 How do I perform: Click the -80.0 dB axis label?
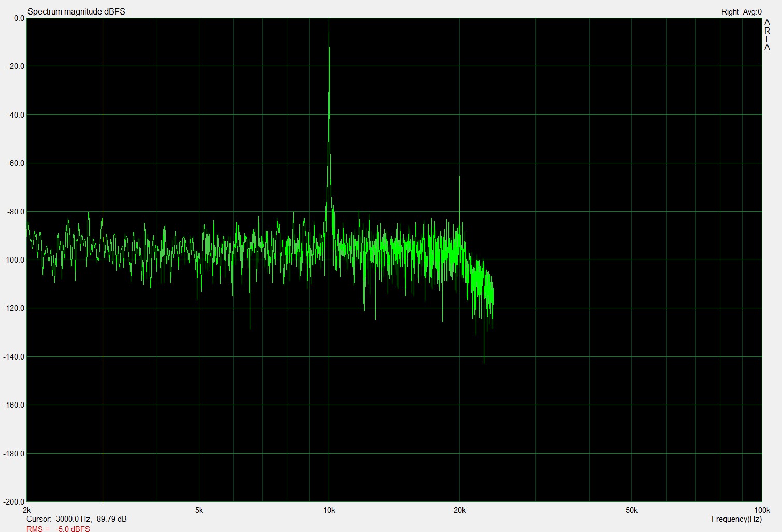(x=16, y=211)
